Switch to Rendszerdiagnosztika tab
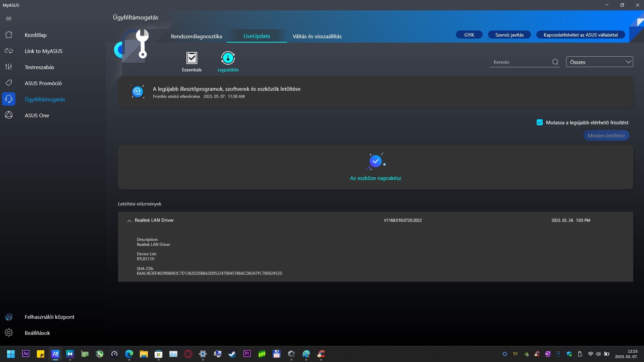The width and height of the screenshot is (644, 362). [197, 36]
